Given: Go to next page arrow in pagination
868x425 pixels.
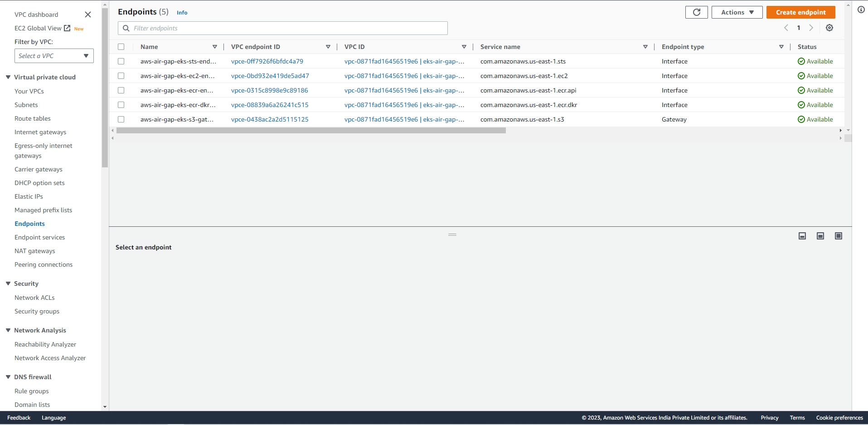Looking at the screenshot, I should [811, 28].
